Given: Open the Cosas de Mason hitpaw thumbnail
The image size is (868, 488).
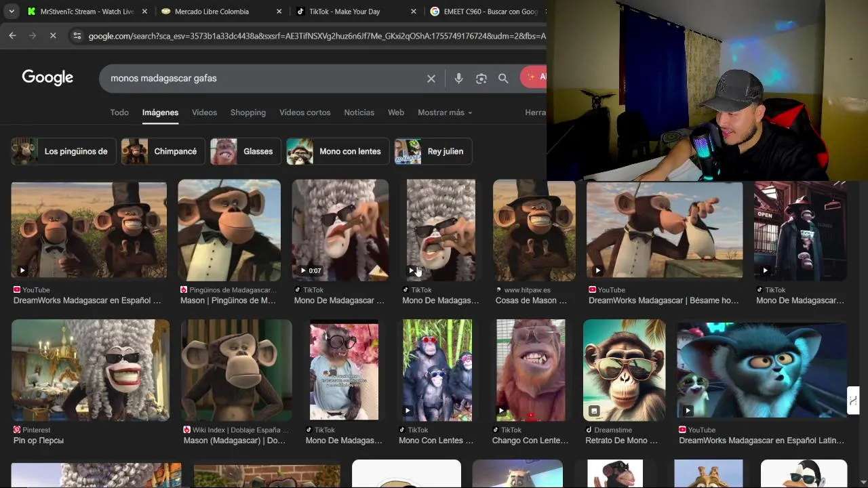Looking at the screenshot, I should click(x=534, y=230).
